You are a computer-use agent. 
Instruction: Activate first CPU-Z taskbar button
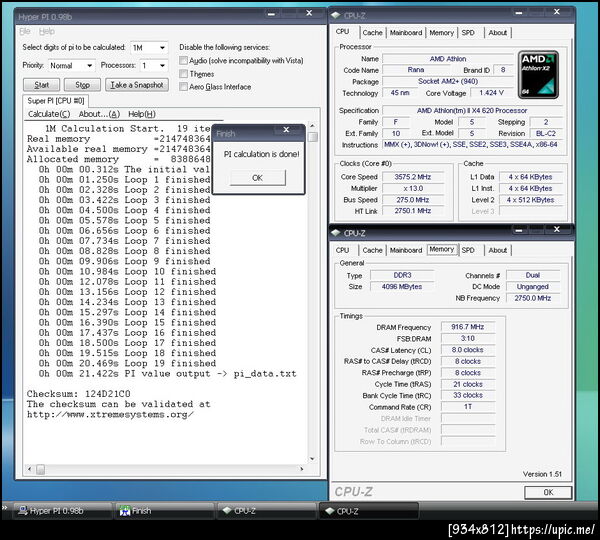(x=267, y=511)
